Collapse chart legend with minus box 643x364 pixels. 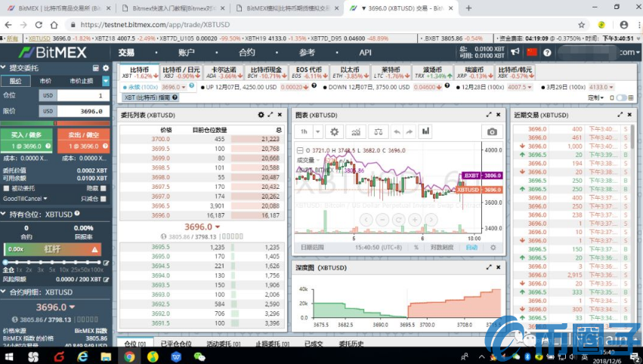tap(300, 150)
